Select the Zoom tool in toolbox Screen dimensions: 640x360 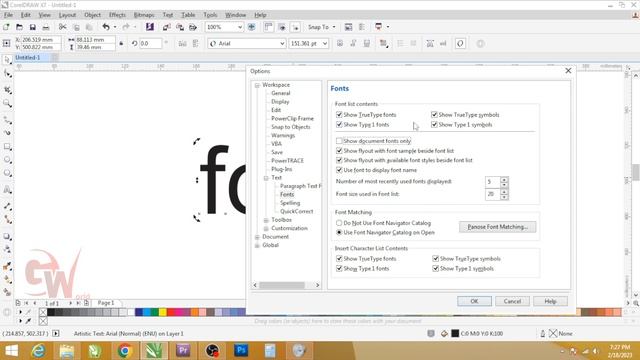coord(7,104)
